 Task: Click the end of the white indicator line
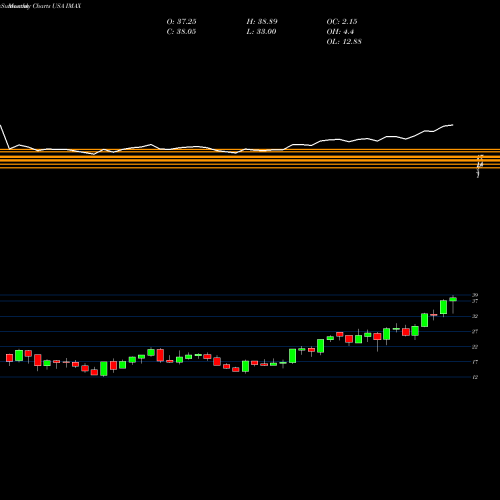coord(453,125)
